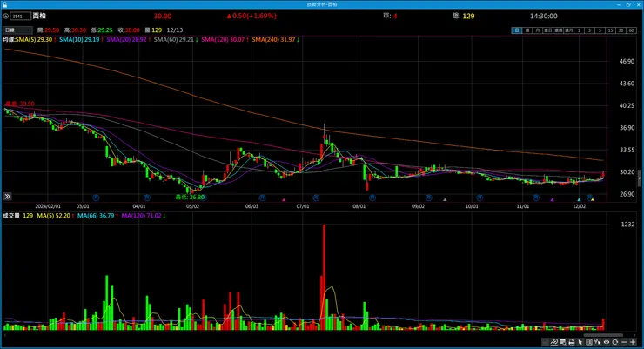Click the magenta triangle marker near 06/03
The height and width of the screenshot is (349, 644).
284,200
